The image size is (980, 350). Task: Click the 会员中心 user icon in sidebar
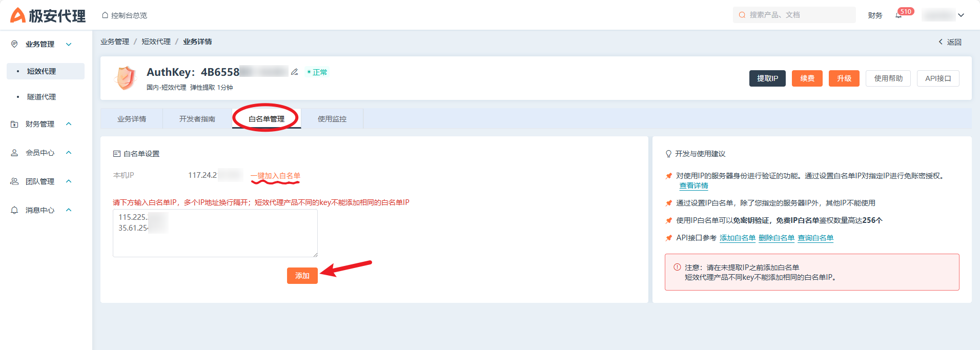tap(14, 153)
